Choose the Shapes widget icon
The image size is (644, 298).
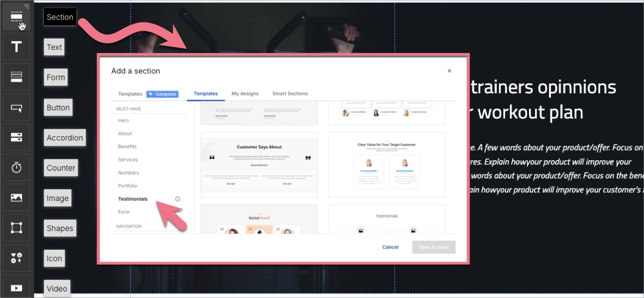pyautogui.click(x=16, y=228)
